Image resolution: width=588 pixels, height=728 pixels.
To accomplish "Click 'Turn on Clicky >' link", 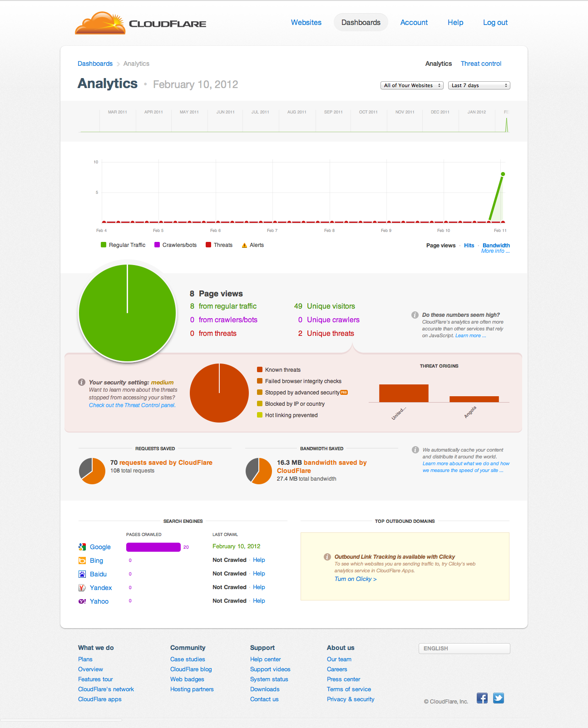I will coord(356,579).
